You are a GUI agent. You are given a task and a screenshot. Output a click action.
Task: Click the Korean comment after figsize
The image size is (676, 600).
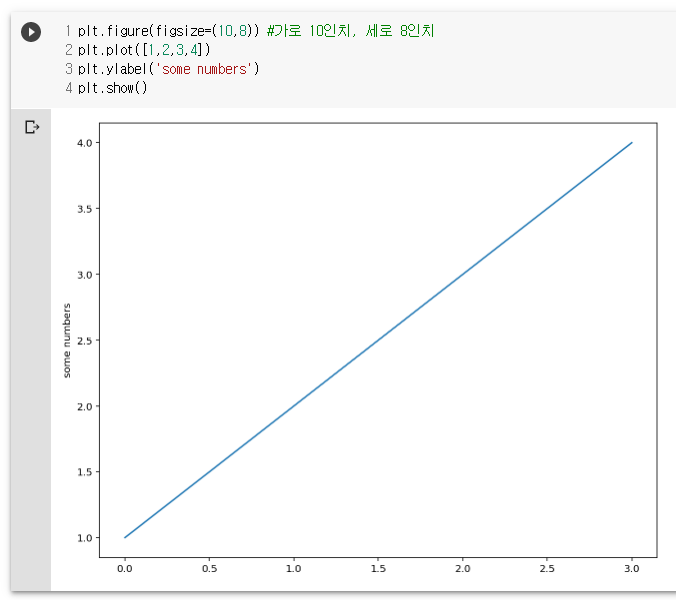[x=351, y=31]
